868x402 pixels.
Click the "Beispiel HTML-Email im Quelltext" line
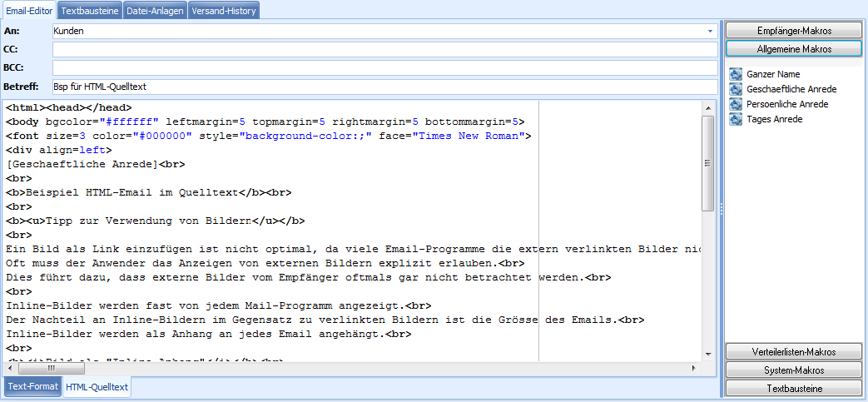148,192
